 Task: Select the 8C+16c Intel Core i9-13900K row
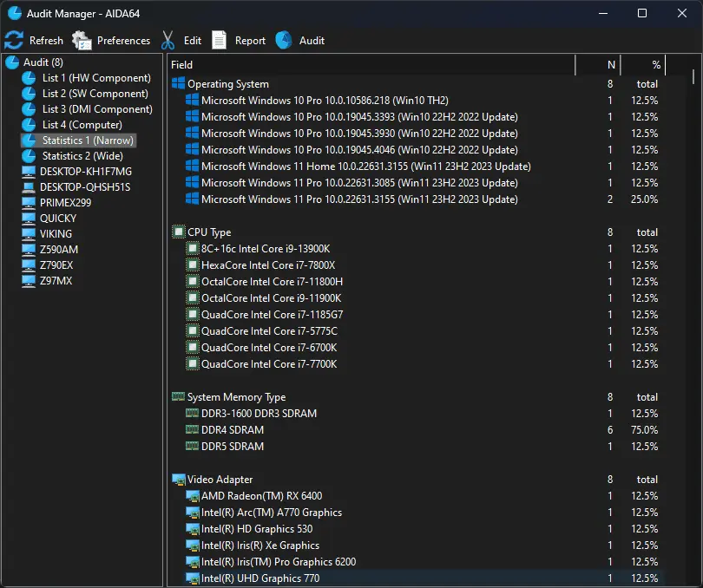coord(415,249)
